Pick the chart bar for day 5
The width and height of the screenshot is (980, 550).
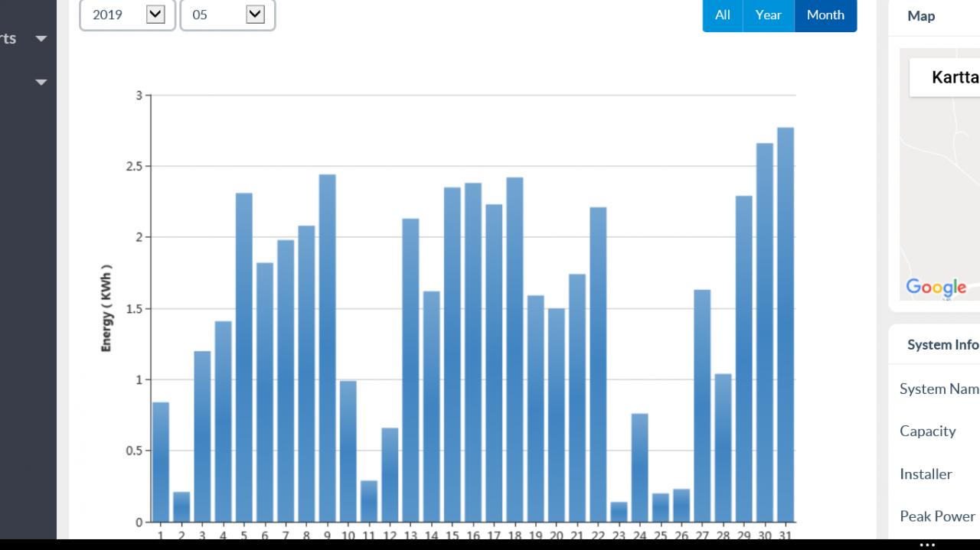coord(244,357)
